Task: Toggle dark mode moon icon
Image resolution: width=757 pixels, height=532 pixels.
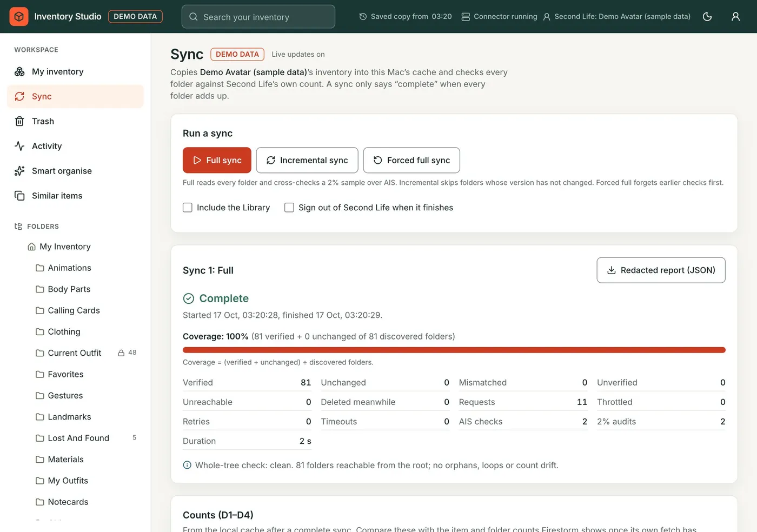Action: pos(707,17)
